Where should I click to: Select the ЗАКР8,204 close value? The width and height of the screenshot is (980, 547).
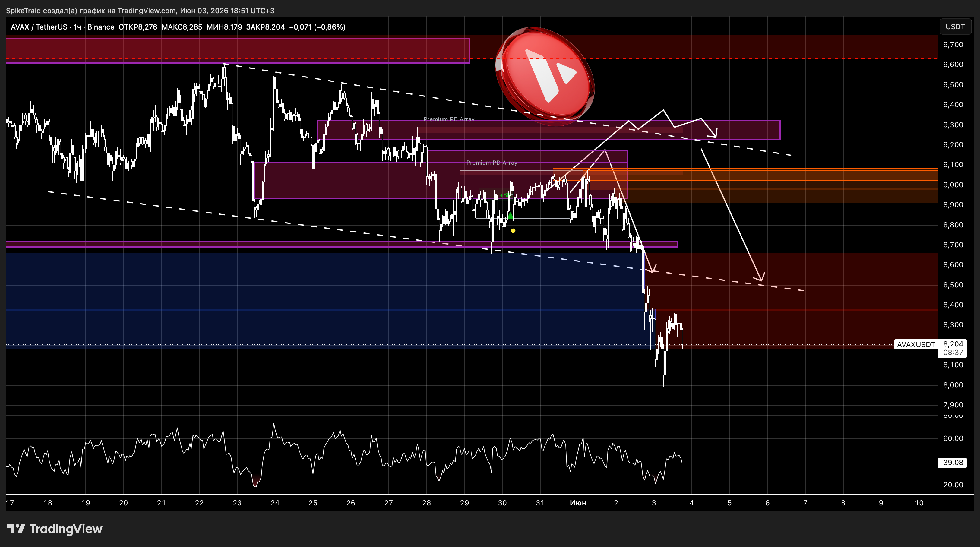tap(266, 27)
